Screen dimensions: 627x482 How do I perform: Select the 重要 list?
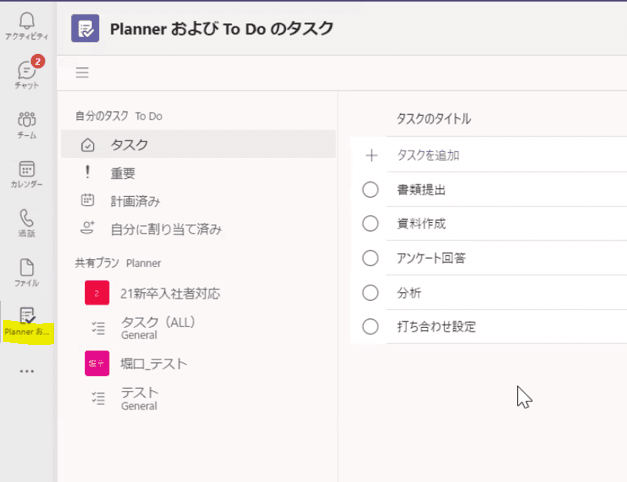(123, 173)
